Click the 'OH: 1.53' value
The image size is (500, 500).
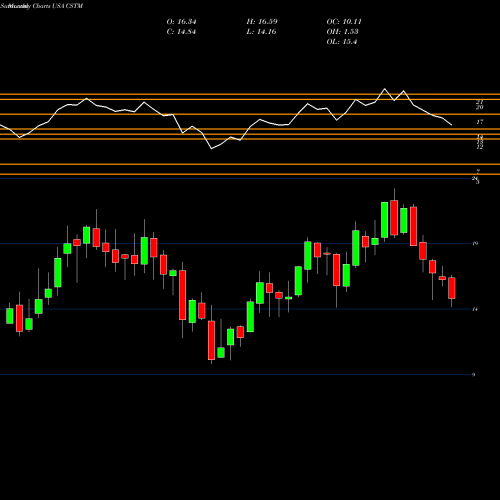click(x=342, y=32)
